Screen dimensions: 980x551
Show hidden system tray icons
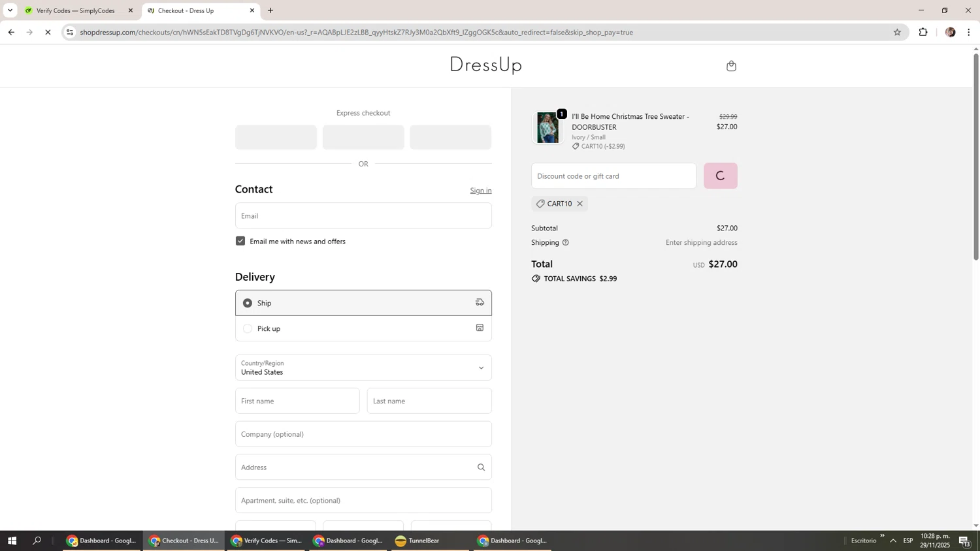click(893, 541)
